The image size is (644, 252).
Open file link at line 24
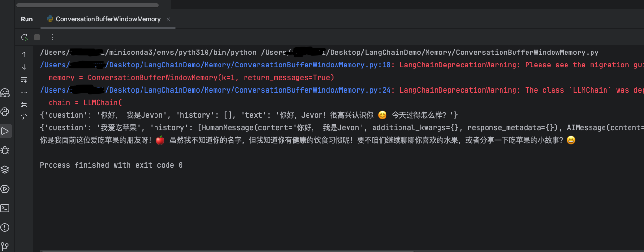tap(215, 90)
